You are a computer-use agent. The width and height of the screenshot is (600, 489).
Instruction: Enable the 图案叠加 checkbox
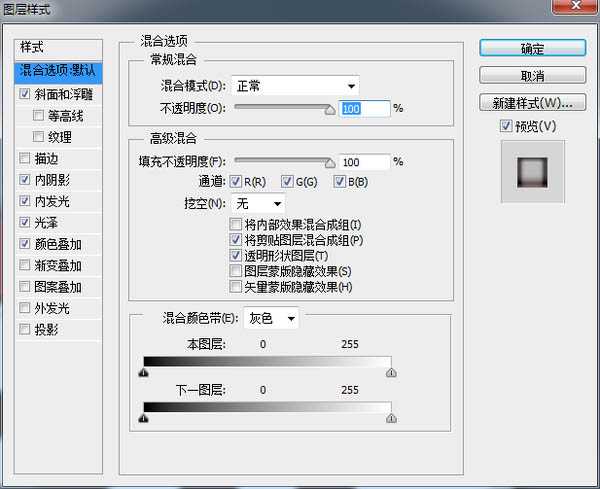pos(24,286)
